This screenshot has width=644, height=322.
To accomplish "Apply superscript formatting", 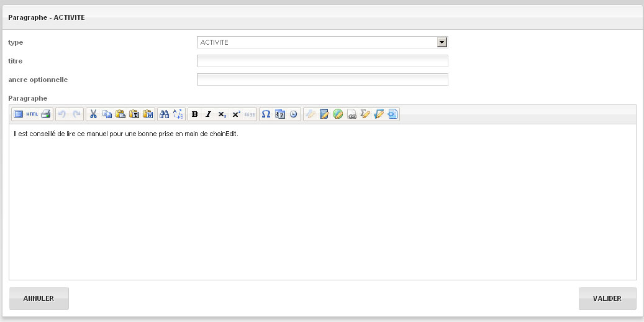I will pos(236,114).
